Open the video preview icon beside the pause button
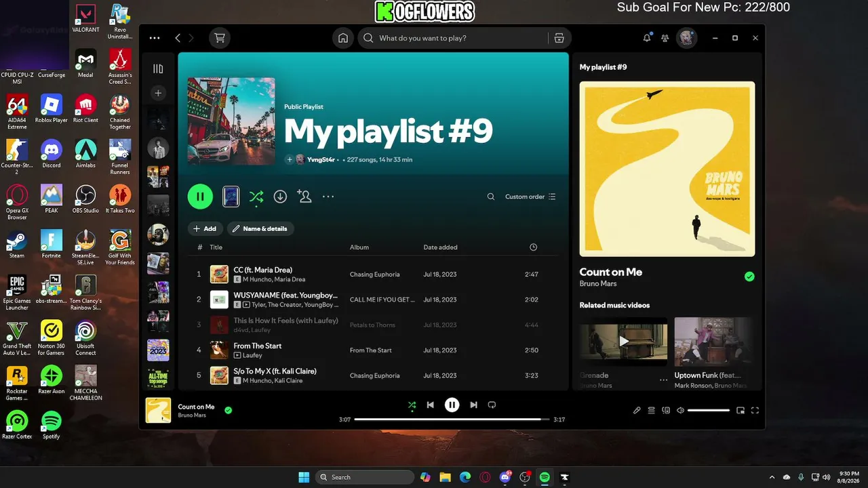This screenshot has height=488, width=868. click(x=231, y=197)
